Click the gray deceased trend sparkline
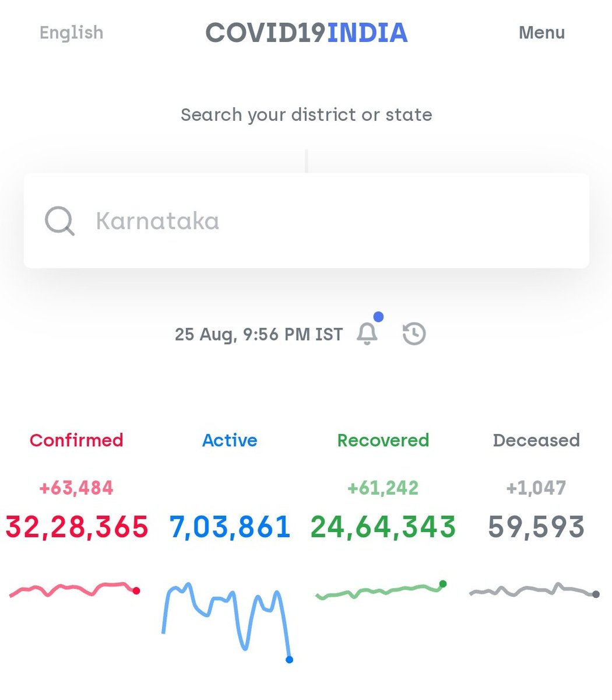Image resolution: width=612 pixels, height=700 pixels. click(x=534, y=590)
